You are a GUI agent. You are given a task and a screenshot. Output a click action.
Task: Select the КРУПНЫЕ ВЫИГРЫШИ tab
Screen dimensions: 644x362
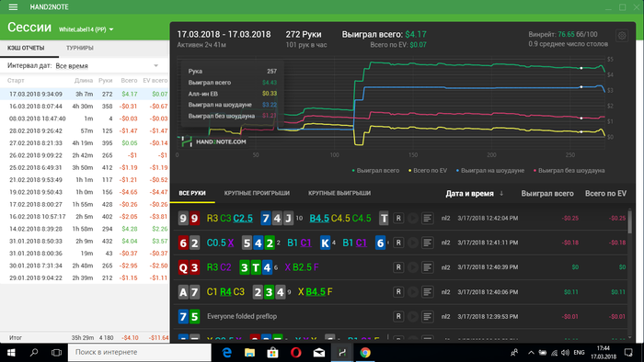(x=339, y=193)
